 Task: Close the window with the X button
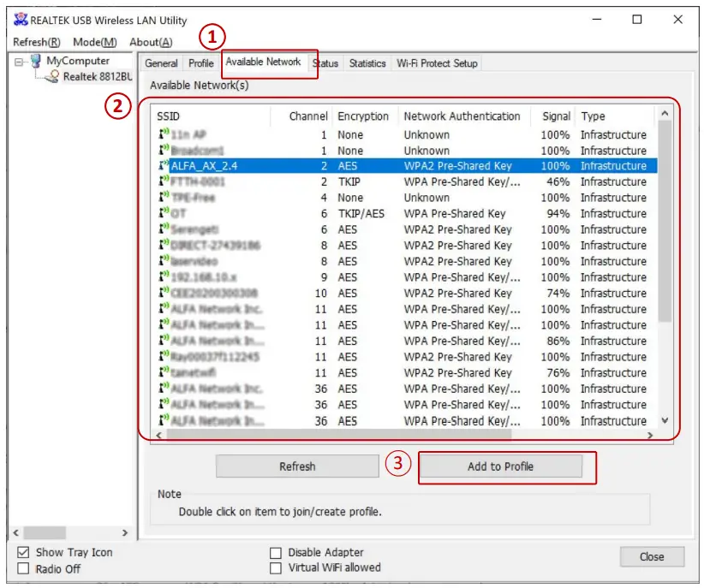[678, 20]
